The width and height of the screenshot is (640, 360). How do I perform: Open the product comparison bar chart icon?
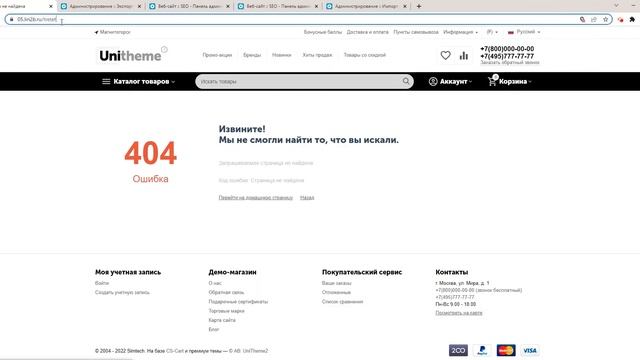point(464,56)
